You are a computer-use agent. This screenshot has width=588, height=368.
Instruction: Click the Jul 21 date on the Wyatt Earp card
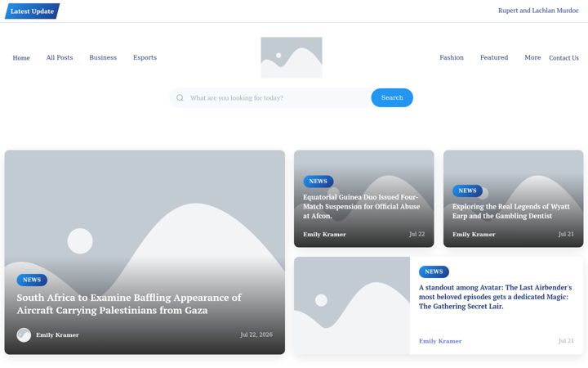pos(566,235)
